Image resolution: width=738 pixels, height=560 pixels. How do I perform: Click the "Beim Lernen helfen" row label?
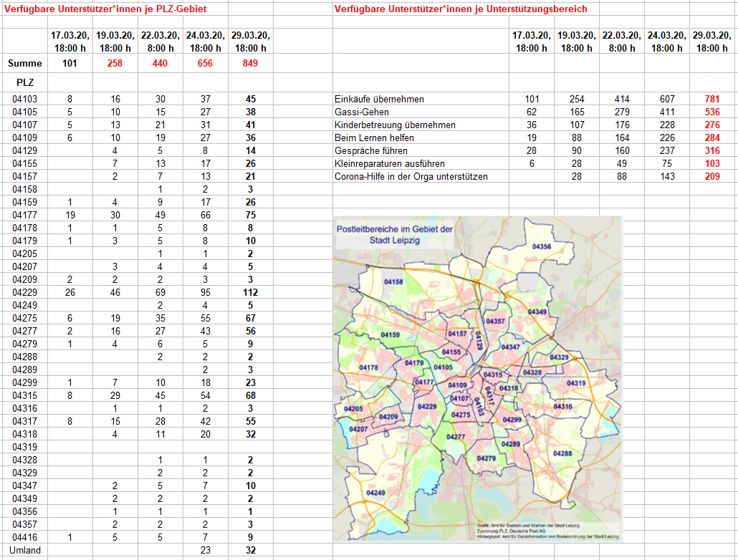(x=374, y=137)
